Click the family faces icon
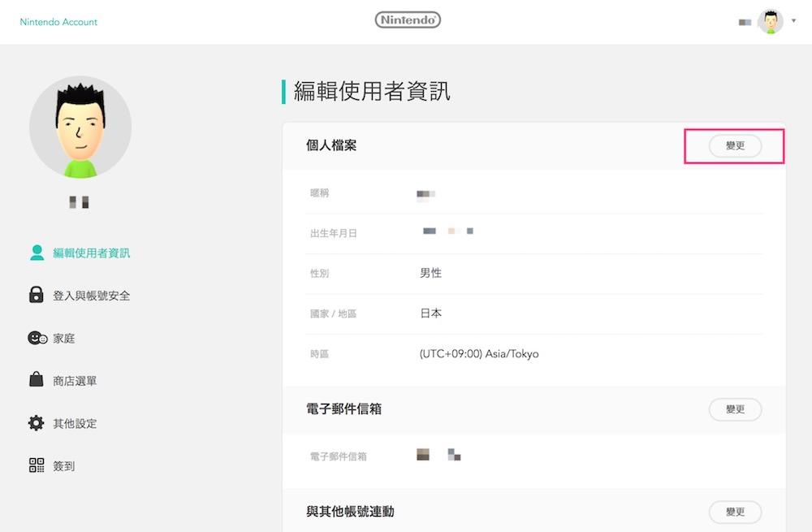Screen dimensions: 812x532 (37, 338)
